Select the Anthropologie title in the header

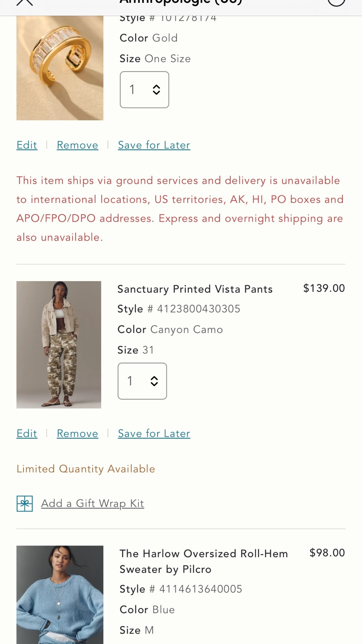click(x=181, y=2)
